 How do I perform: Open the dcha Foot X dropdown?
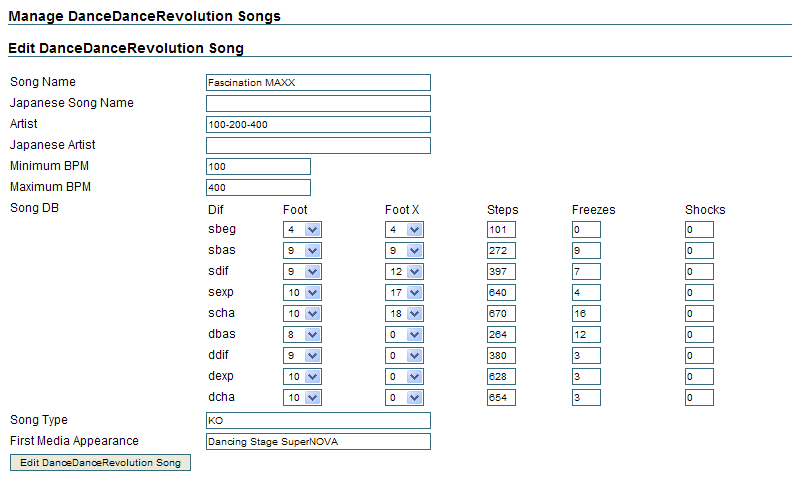(x=404, y=397)
